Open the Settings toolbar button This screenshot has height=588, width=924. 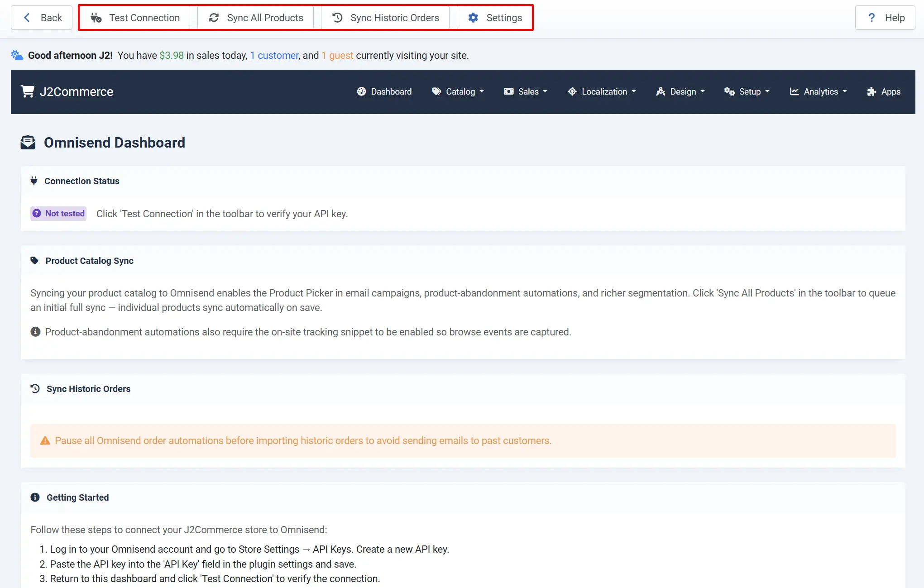(494, 18)
